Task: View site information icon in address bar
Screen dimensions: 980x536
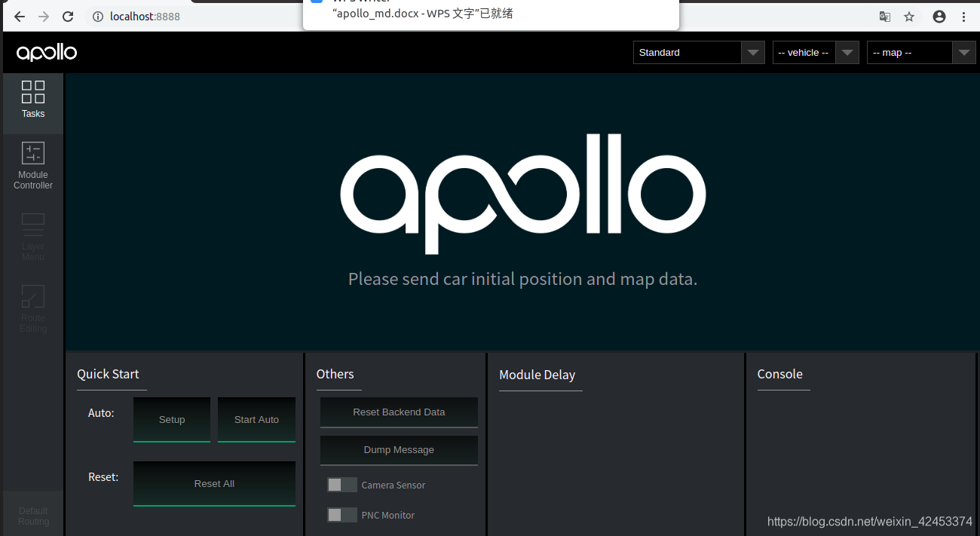Action: pyautogui.click(x=98, y=16)
